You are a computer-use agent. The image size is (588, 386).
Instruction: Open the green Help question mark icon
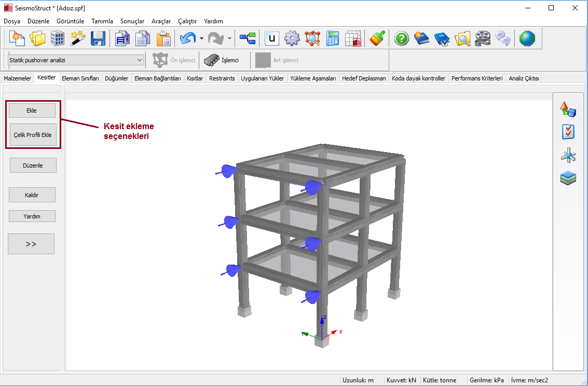click(x=401, y=38)
